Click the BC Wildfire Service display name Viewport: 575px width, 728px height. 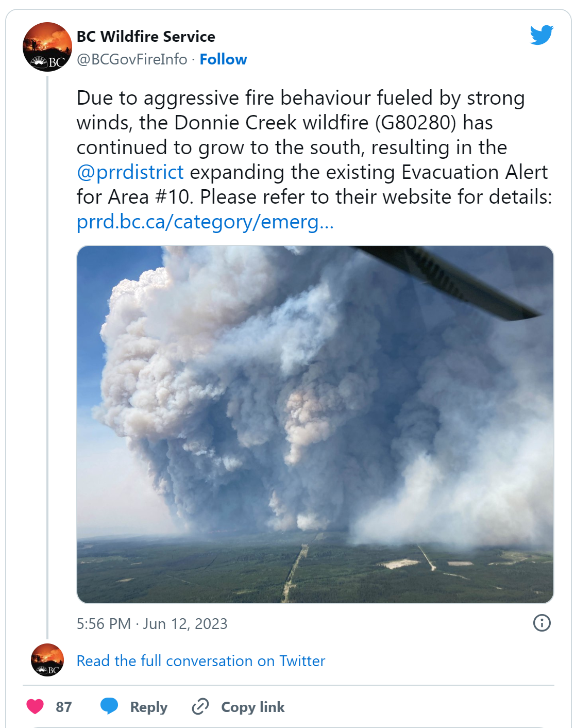pyautogui.click(x=146, y=37)
